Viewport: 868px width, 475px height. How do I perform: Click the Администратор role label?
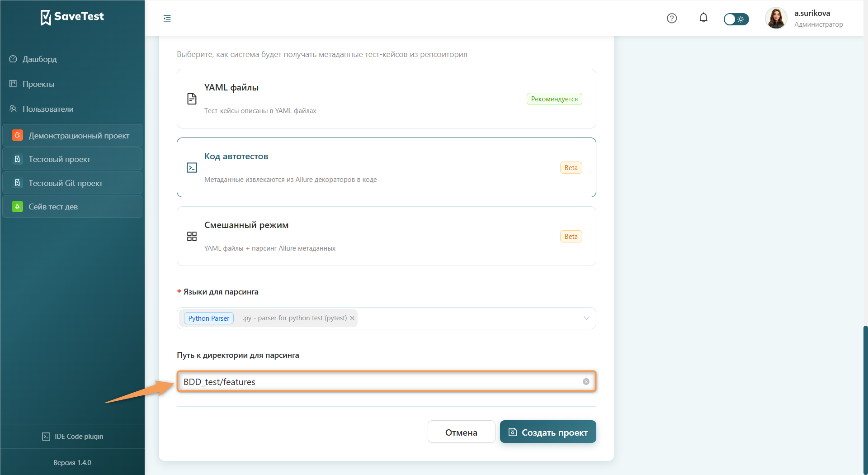click(818, 24)
